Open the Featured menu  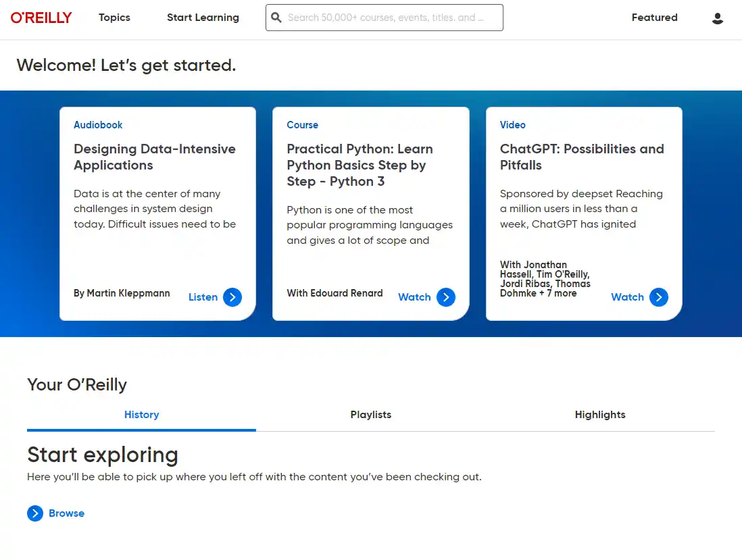pyautogui.click(x=654, y=18)
